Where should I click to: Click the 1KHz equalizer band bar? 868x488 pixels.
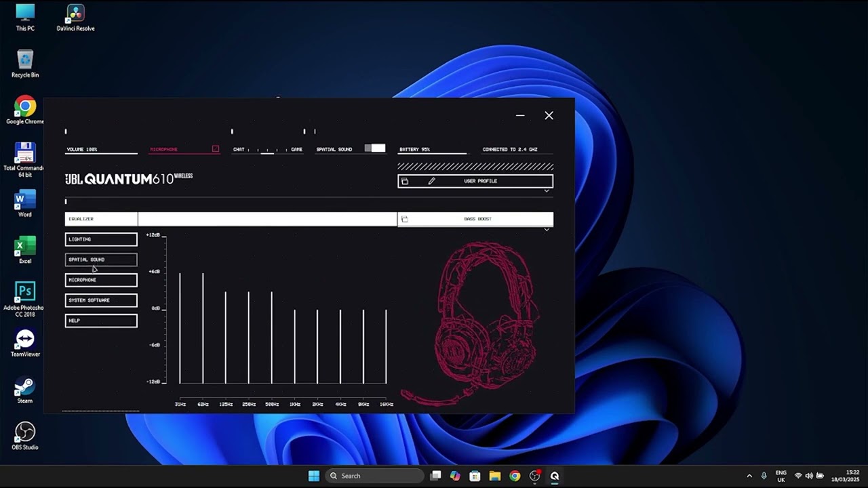point(294,346)
